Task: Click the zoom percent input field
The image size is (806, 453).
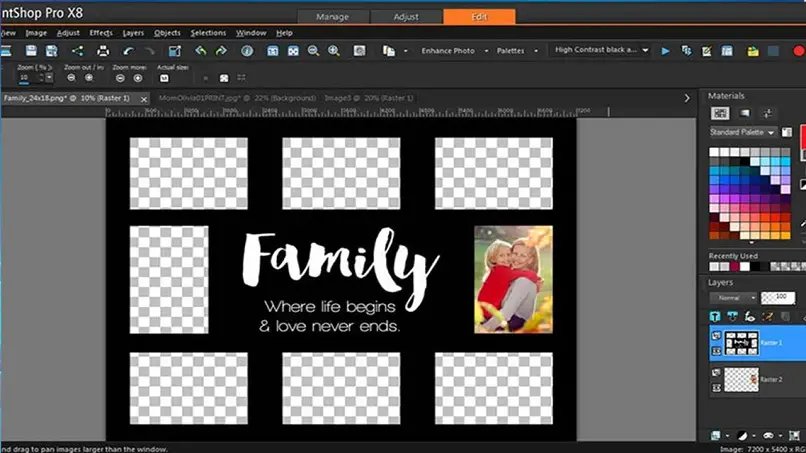Action: [24, 78]
